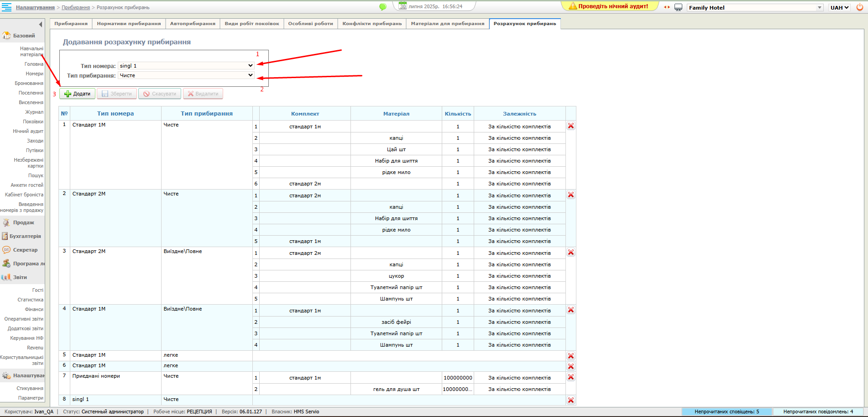This screenshot has height=417, width=868.
Task: Delete row 3 Стандарт 2М Виїздне\Повне
Action: coord(570,253)
